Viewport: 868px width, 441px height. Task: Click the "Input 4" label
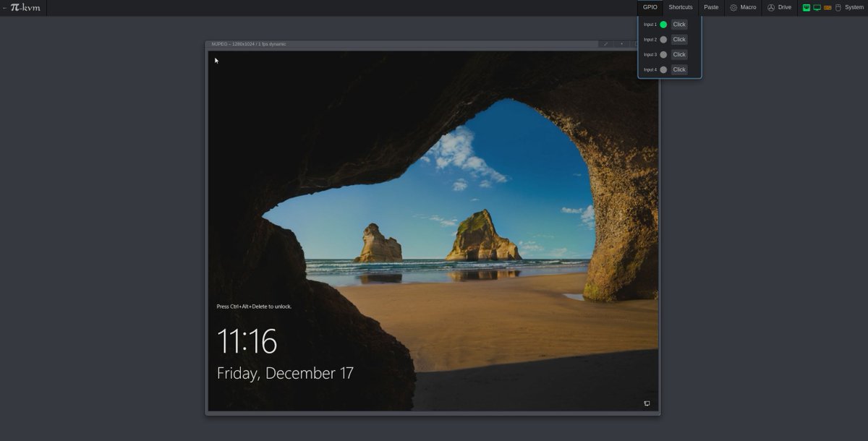click(650, 70)
